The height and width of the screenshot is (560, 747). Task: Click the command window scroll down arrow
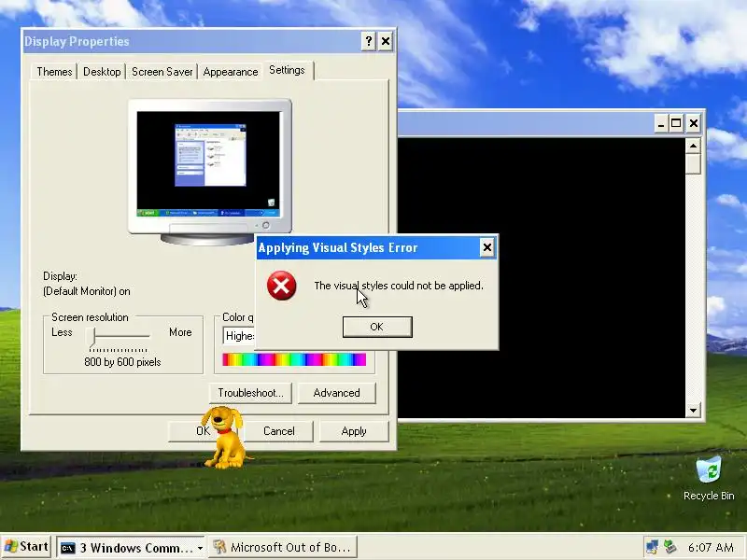(693, 410)
